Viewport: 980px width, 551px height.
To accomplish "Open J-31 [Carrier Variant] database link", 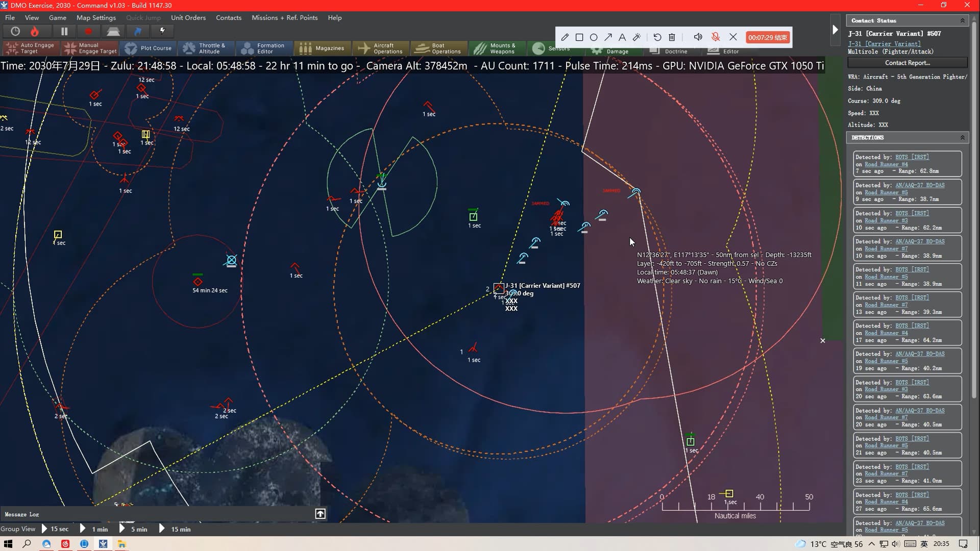I will 885,44.
